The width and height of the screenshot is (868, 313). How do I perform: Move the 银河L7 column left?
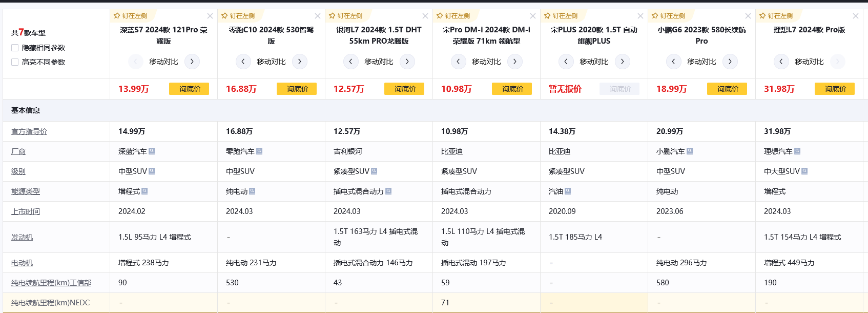[x=351, y=62]
